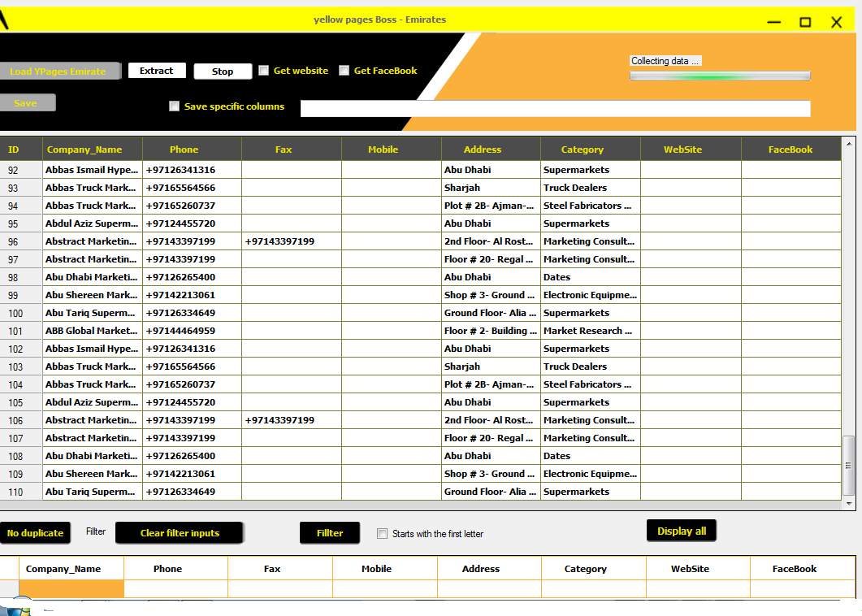This screenshot has height=616, width=862.
Task: Click the filter cell under FaceBook
Action: tap(803, 588)
